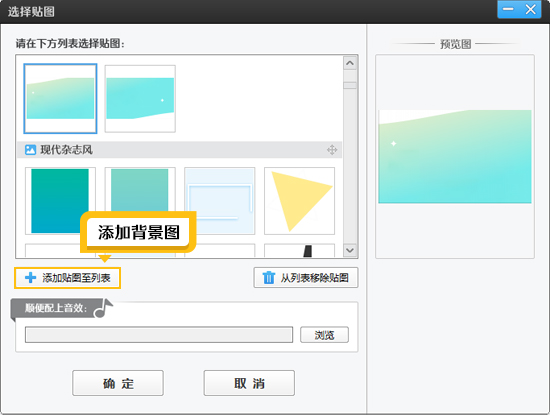Viewport: 550px width, 415px height.
Task: Confirm selection with 确定 button
Action: [x=118, y=383]
